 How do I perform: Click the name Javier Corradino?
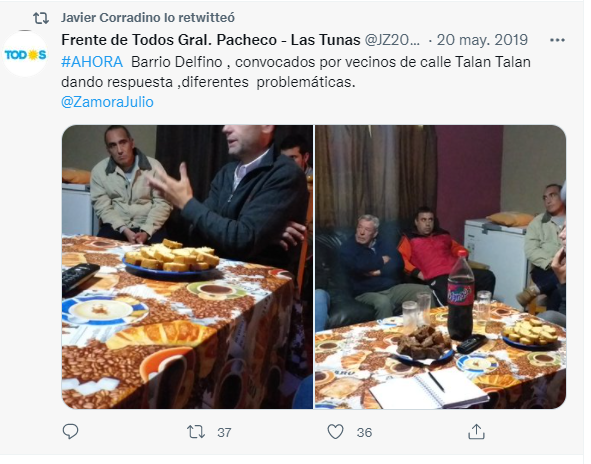(x=111, y=18)
